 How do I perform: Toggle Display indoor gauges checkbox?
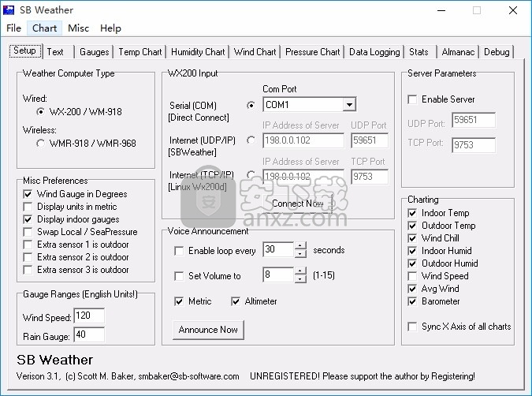28,219
